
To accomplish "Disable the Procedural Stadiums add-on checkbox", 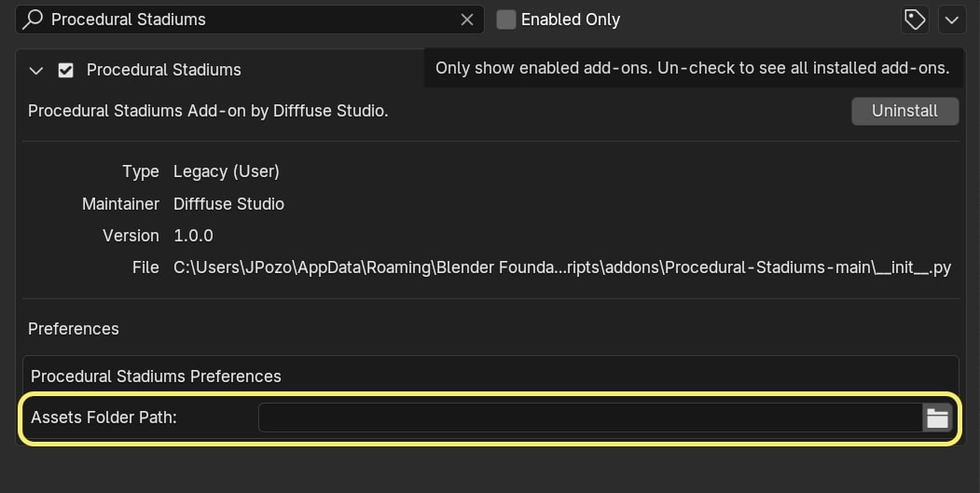I will point(65,71).
